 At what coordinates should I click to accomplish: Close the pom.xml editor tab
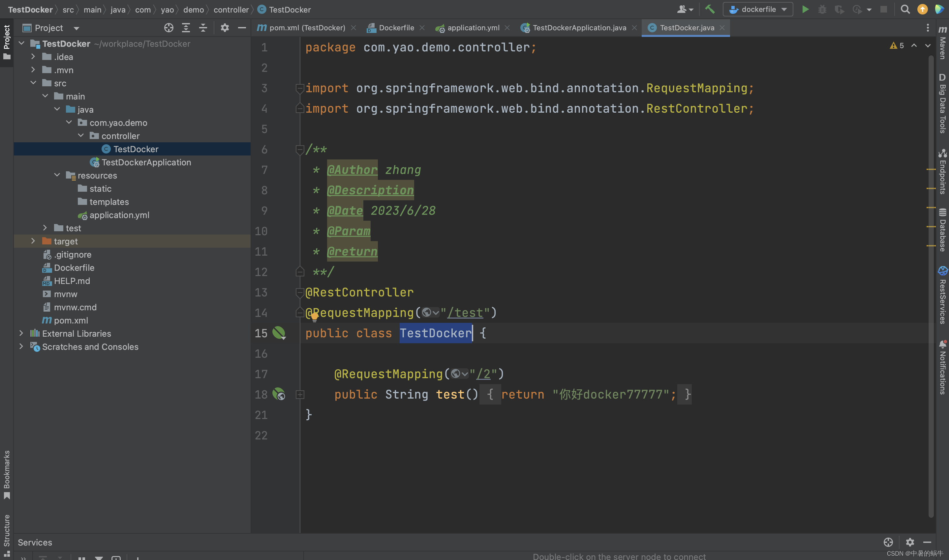point(353,27)
